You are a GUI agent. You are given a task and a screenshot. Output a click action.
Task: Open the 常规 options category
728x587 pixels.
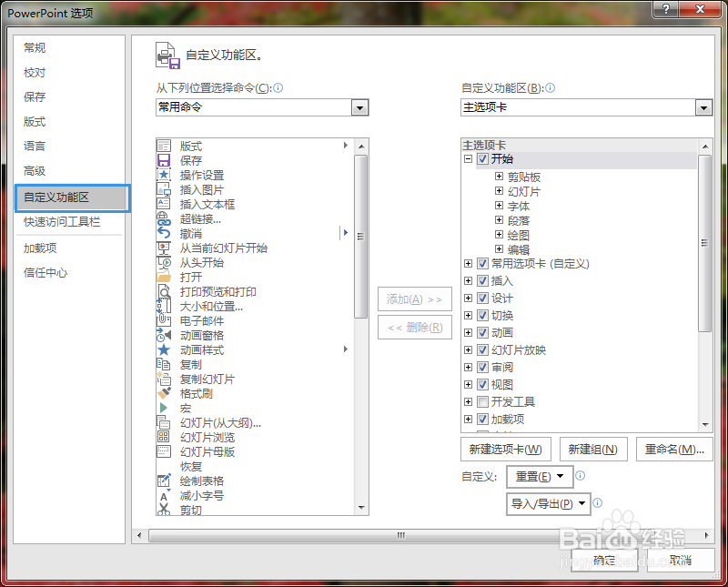[35, 48]
